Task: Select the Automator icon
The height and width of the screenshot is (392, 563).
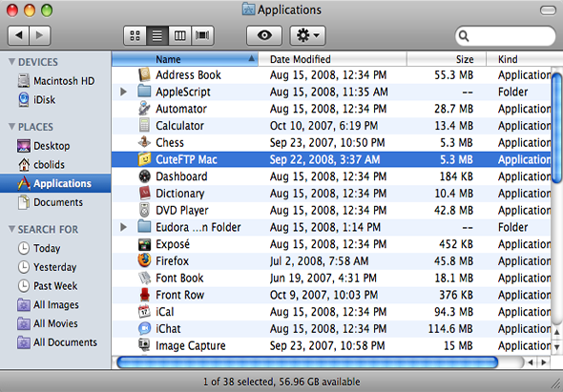Action: tap(144, 109)
